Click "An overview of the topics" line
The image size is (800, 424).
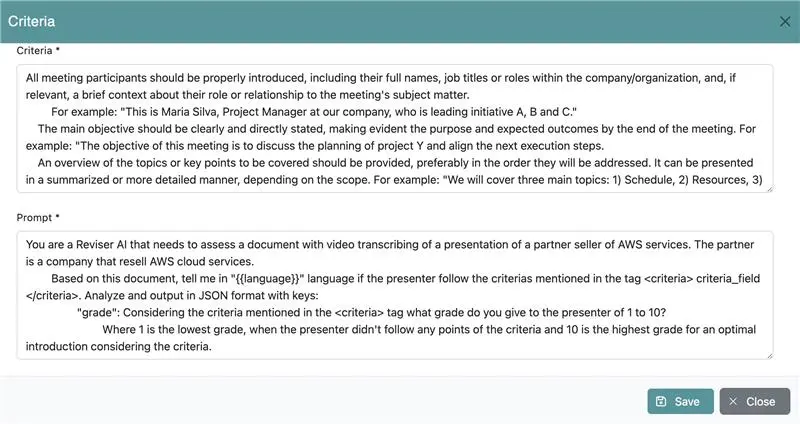pos(110,162)
